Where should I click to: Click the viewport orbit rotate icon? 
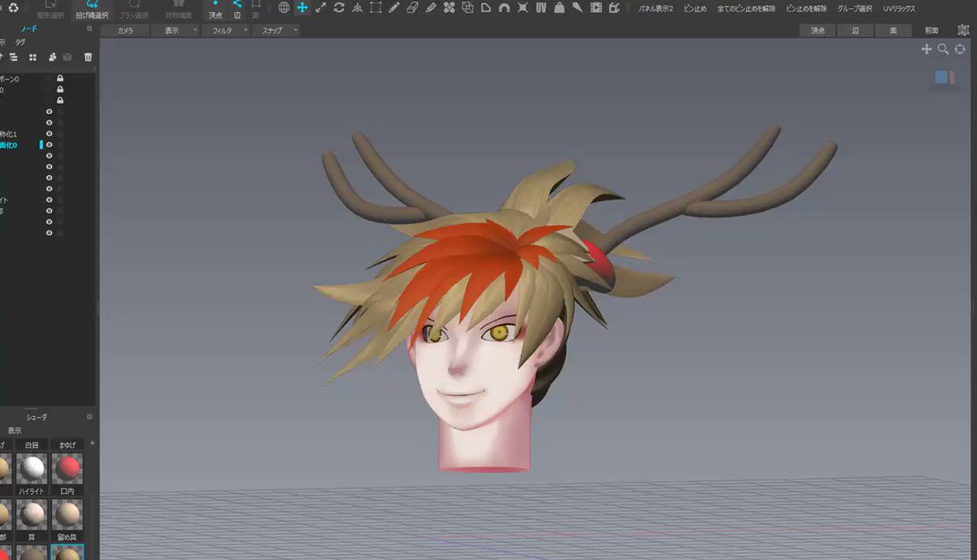click(960, 49)
